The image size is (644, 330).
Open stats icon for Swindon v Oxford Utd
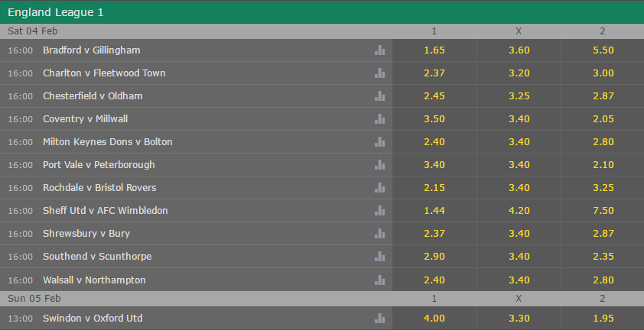pos(380,318)
